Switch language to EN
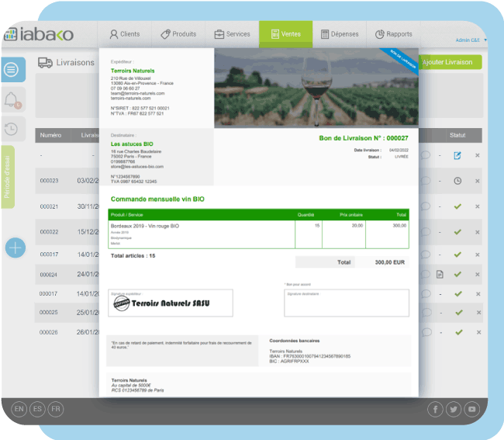The height and width of the screenshot is (440, 504). tap(19, 409)
